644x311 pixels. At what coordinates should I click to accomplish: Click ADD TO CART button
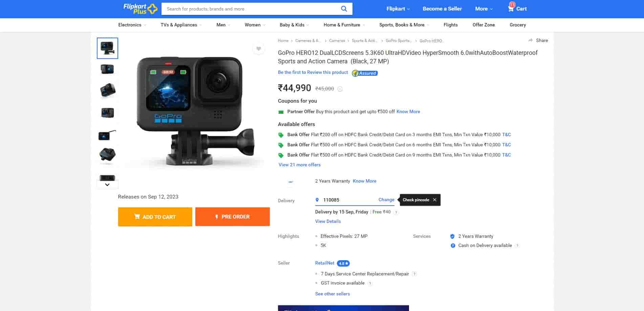click(x=155, y=217)
